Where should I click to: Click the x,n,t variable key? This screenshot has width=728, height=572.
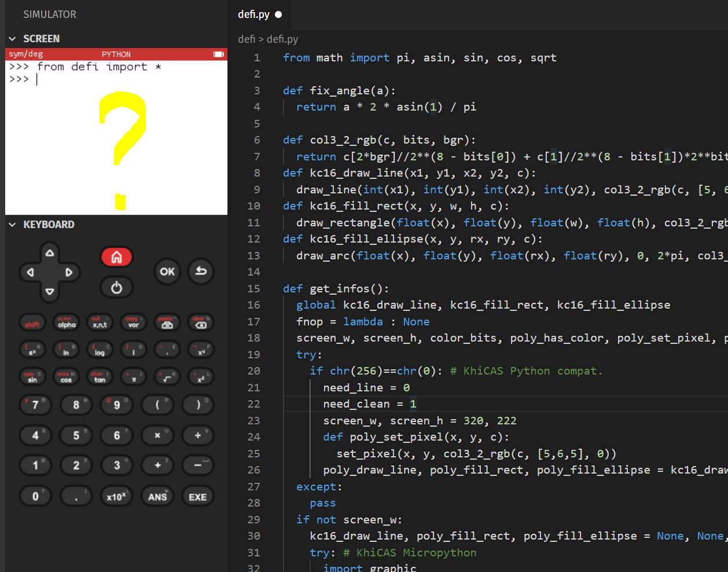(x=100, y=322)
